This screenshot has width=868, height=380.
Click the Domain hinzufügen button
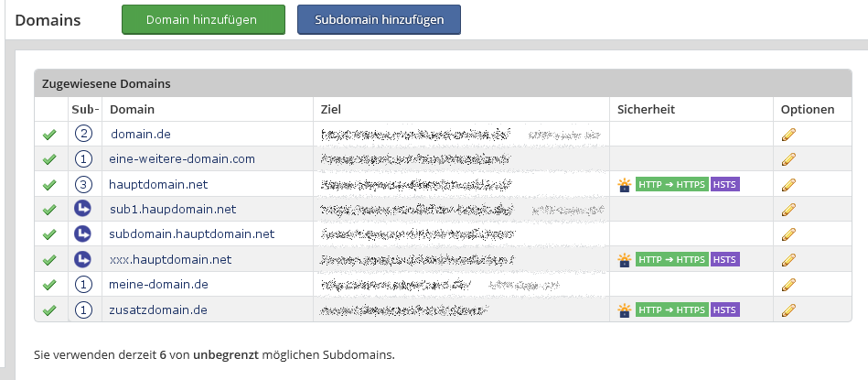(x=202, y=19)
